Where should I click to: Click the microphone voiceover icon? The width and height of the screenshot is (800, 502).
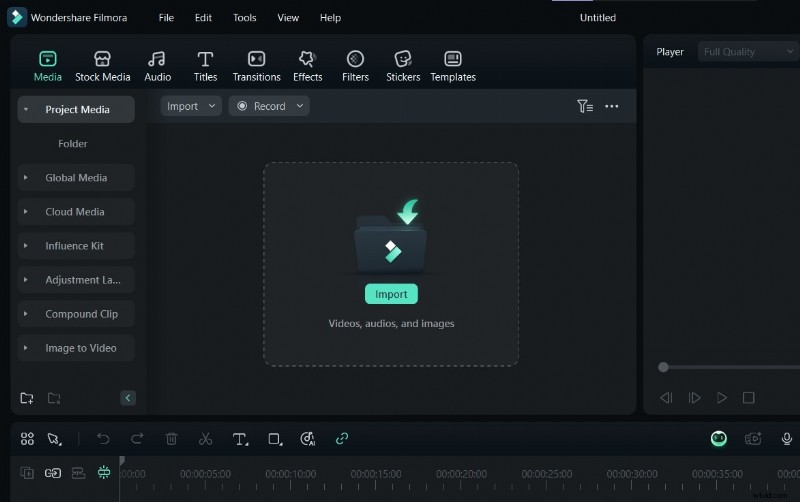pos(787,438)
